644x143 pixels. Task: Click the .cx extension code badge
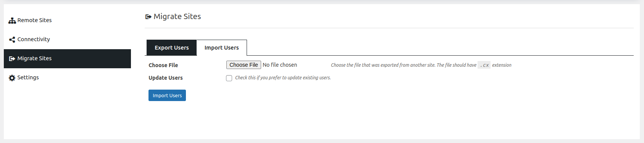484,65
